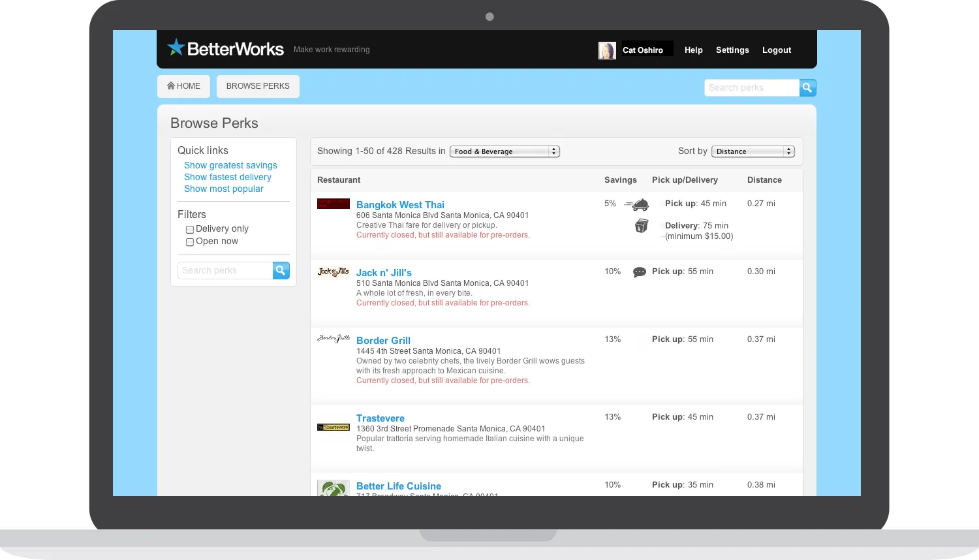Open Cat Oshiro's profile avatar
Viewport: 979px width, 560px height.
click(x=607, y=50)
